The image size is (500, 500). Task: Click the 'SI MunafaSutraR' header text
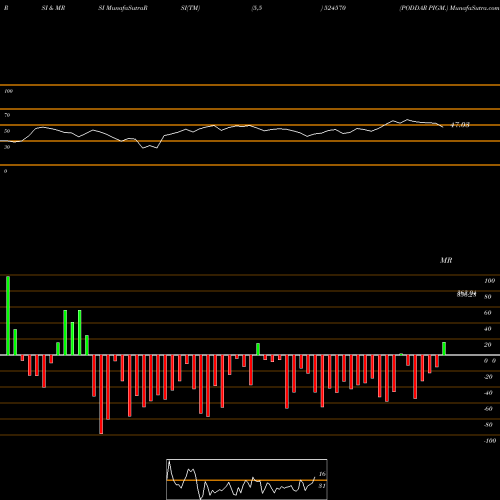click(123, 8)
